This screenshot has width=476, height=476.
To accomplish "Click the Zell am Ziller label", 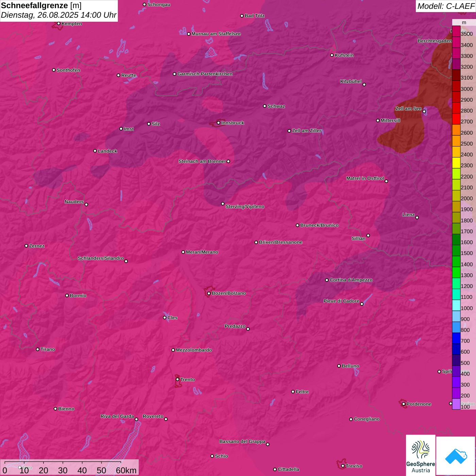I will [307, 131].
